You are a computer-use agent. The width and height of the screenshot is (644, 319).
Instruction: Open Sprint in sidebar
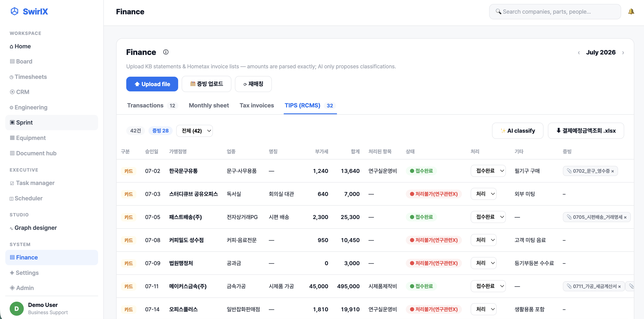[51, 122]
